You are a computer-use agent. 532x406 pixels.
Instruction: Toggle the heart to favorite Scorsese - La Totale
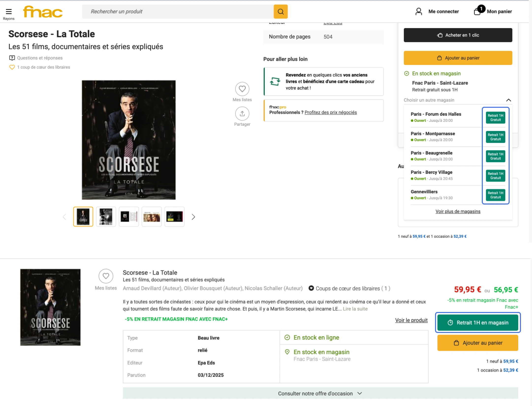click(106, 276)
